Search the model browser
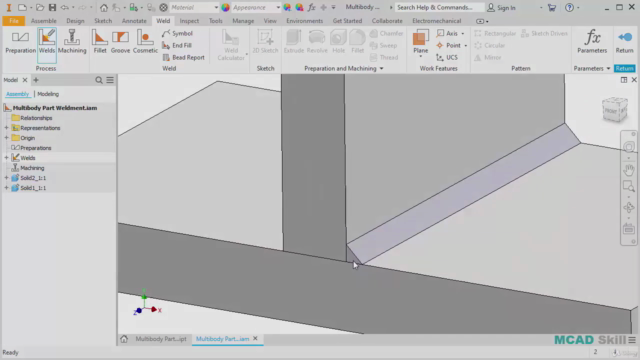 99,80
